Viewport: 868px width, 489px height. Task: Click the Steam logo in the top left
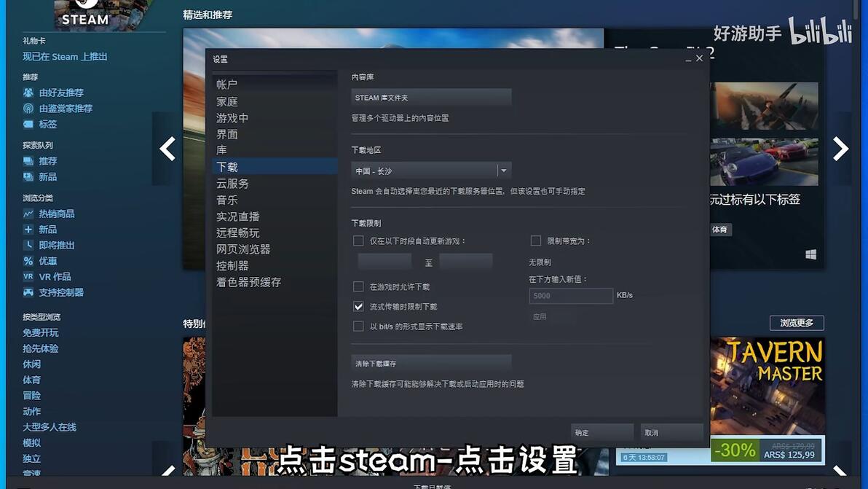pos(85,13)
